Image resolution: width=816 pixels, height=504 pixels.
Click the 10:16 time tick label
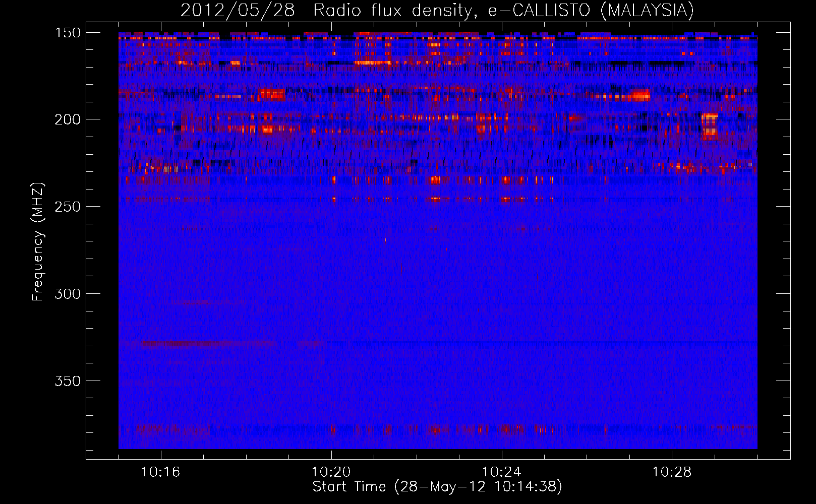(x=161, y=472)
